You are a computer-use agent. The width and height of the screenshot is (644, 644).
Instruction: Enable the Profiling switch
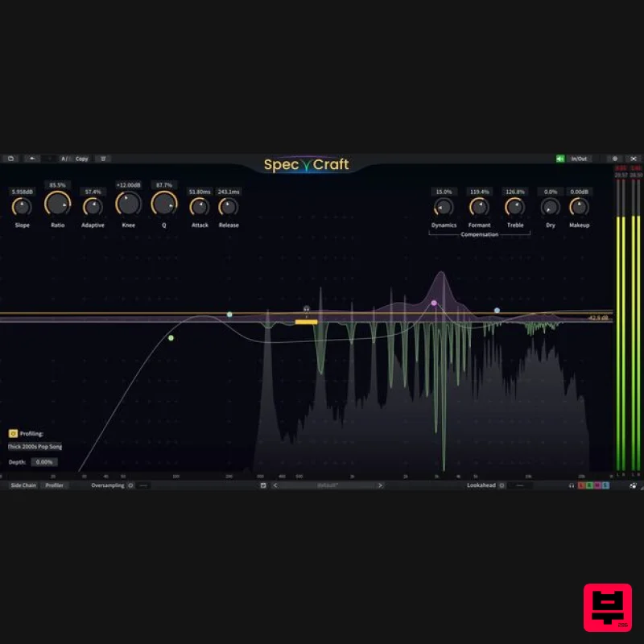pos(12,435)
